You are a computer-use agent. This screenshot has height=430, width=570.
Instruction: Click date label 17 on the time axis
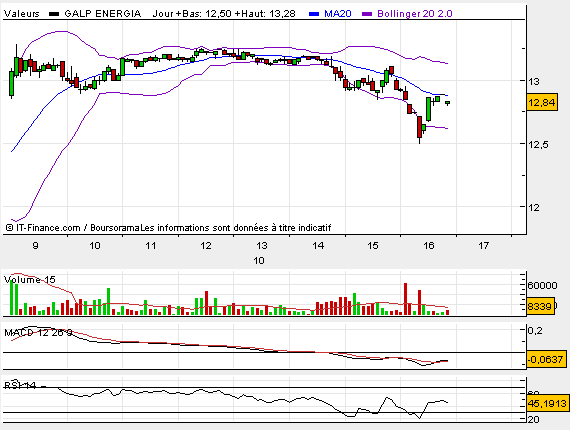click(x=483, y=246)
